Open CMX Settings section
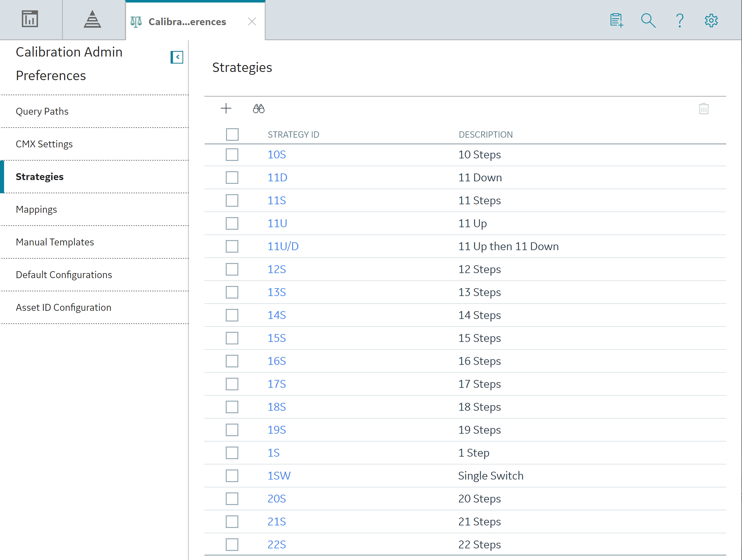The image size is (742, 560). click(94, 144)
